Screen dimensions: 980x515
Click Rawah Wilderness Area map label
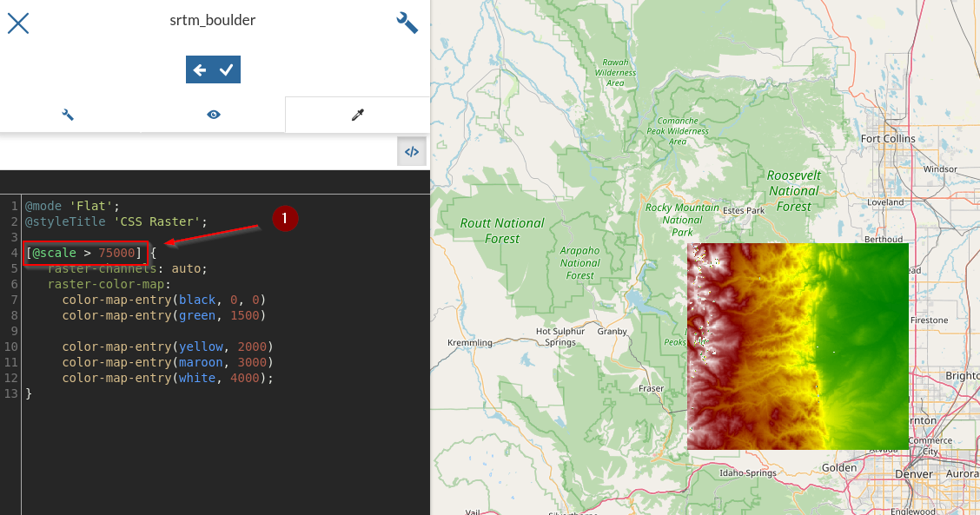(615, 72)
